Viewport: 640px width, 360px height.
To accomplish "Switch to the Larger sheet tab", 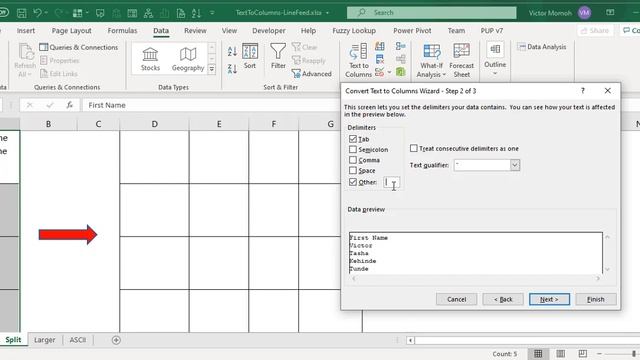I will coord(44,340).
